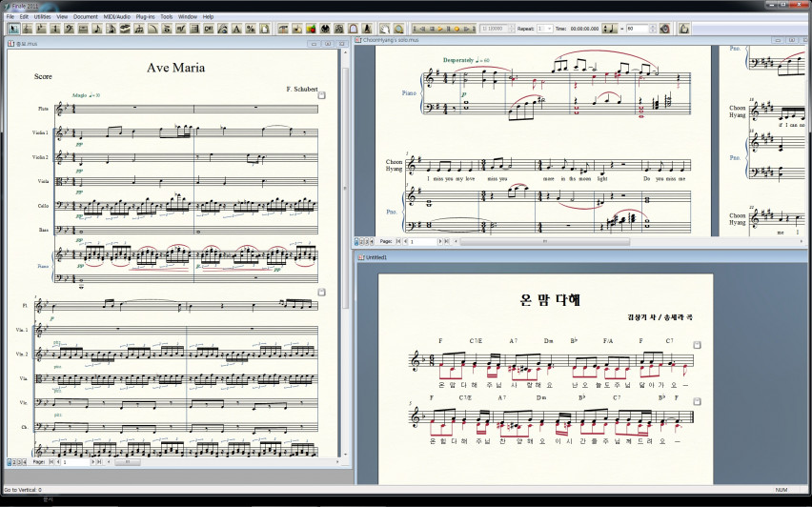
Task: Switch to Layer 1 in ChoonHyang's solo window
Action: (356, 241)
